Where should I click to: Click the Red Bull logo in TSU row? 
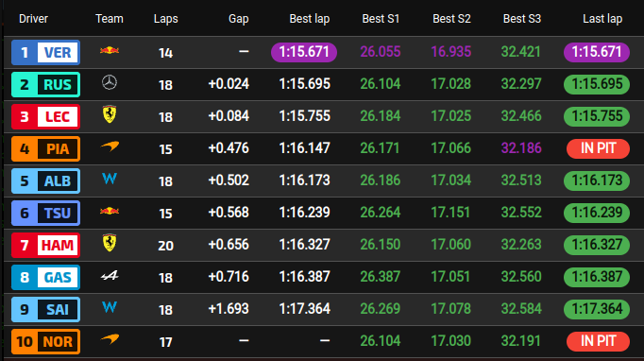110,212
